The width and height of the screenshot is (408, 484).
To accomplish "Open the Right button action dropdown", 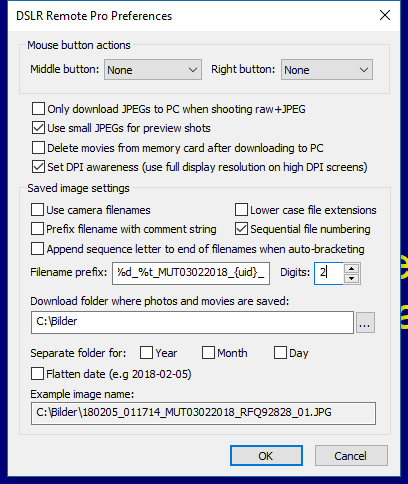I will point(327,70).
